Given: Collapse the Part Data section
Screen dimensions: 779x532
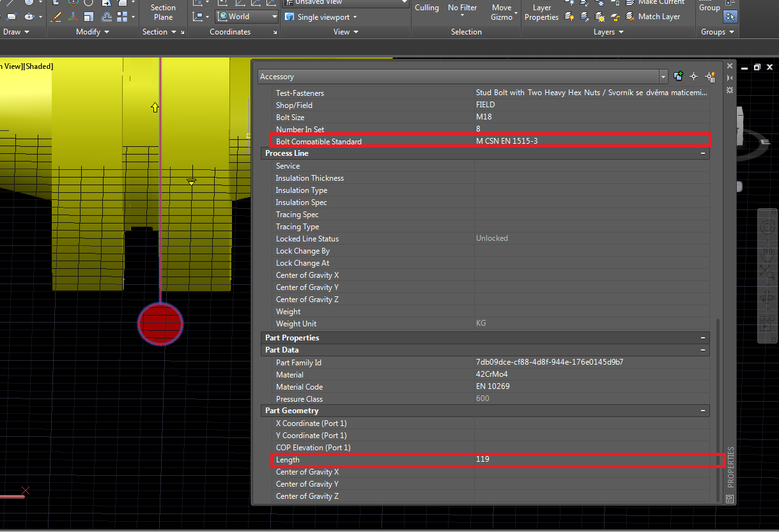Looking at the screenshot, I should [702, 349].
